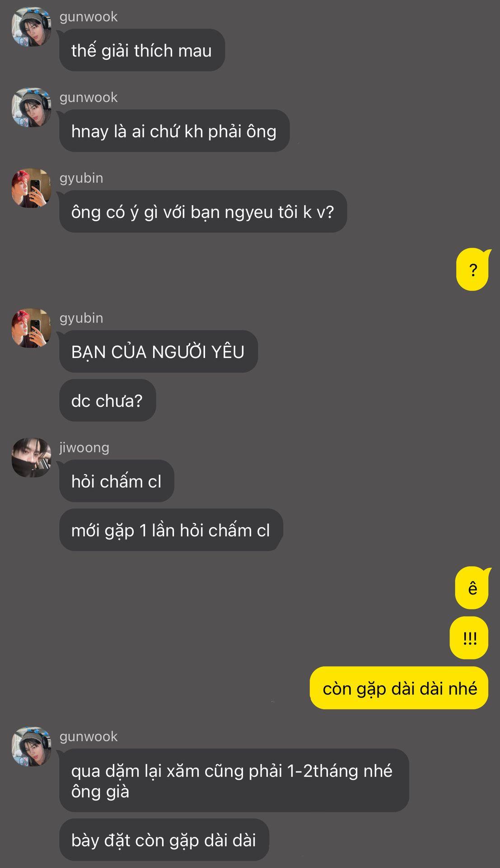Tap gunwook's avatar beside 'hnay là ai' message
Image resolution: width=500 pixels, height=868 pixels.
click(x=31, y=108)
